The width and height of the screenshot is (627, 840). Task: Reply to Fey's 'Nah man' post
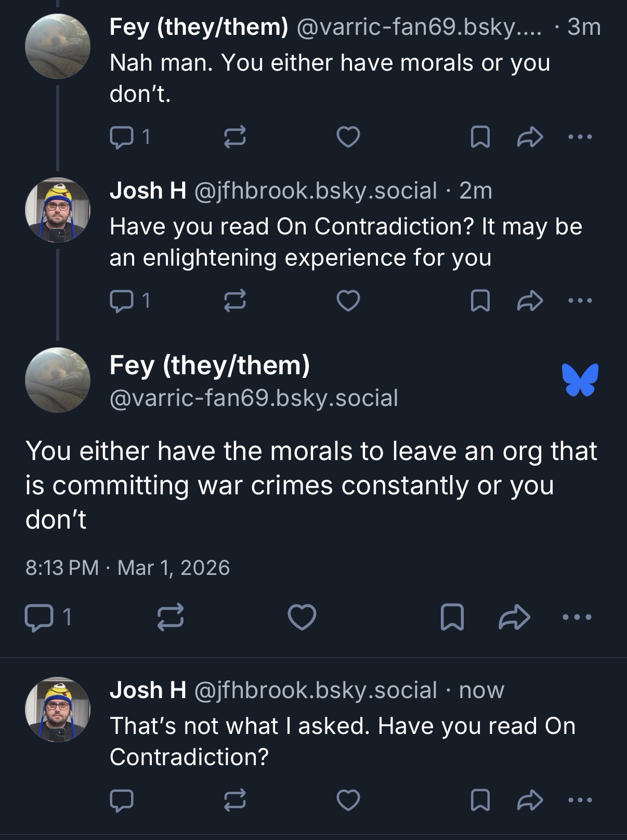pyautogui.click(x=122, y=137)
